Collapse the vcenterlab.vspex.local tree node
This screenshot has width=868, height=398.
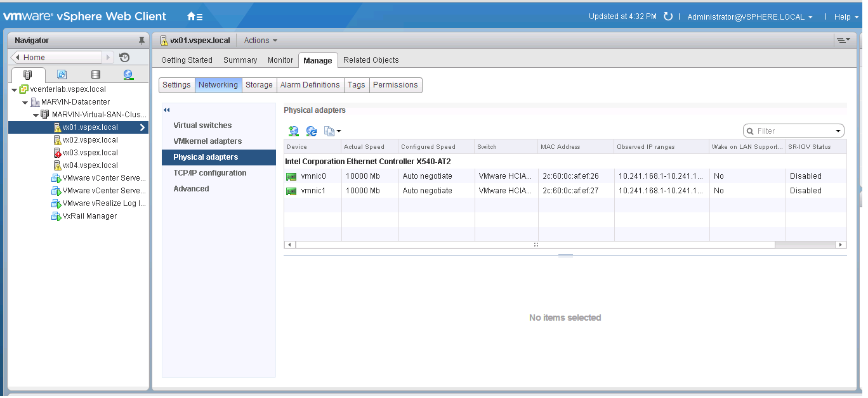[x=15, y=89]
